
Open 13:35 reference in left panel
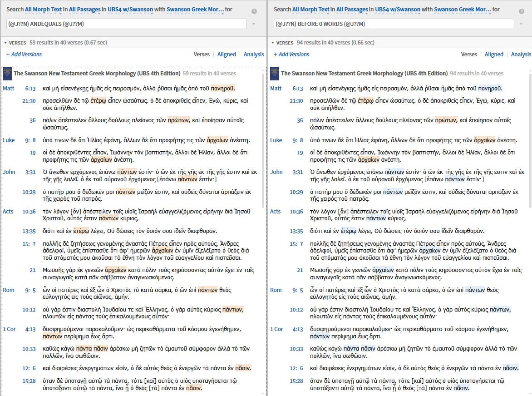point(29,231)
